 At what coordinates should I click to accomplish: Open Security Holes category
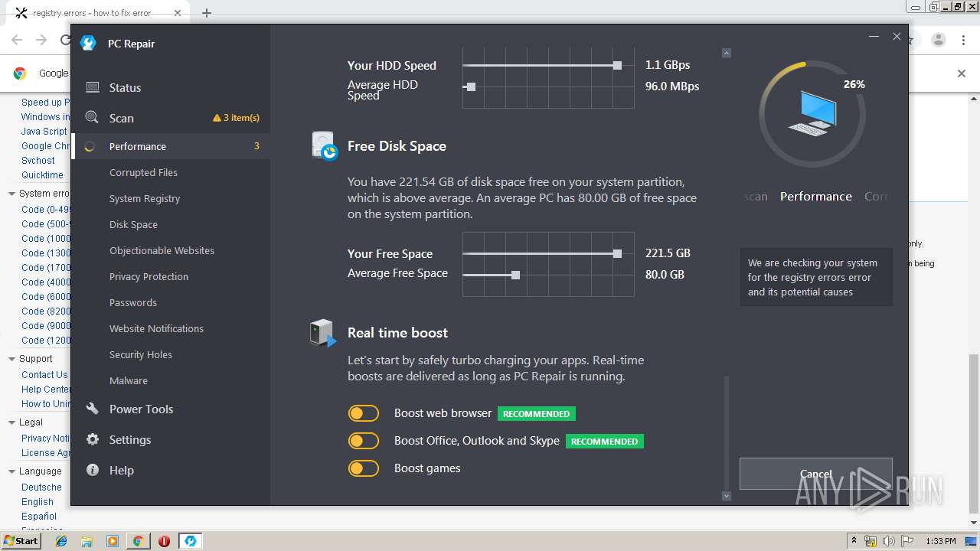click(x=141, y=354)
